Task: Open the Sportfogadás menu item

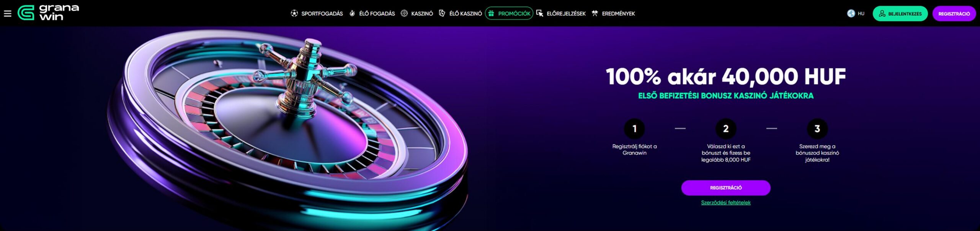Action: click(322, 13)
